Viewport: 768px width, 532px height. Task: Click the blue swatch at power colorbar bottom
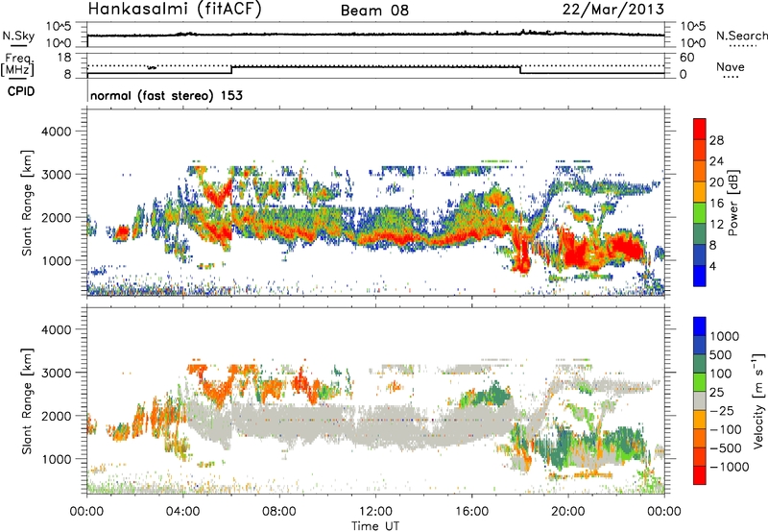(700, 276)
